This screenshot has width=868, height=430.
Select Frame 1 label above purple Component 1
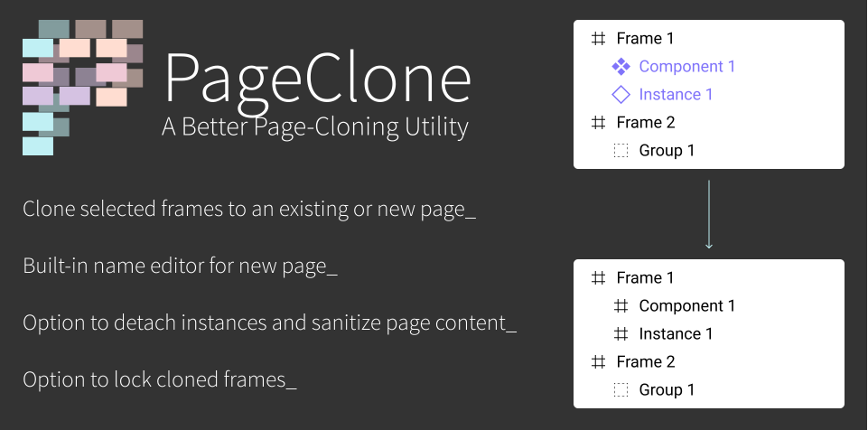pyautogui.click(x=646, y=38)
